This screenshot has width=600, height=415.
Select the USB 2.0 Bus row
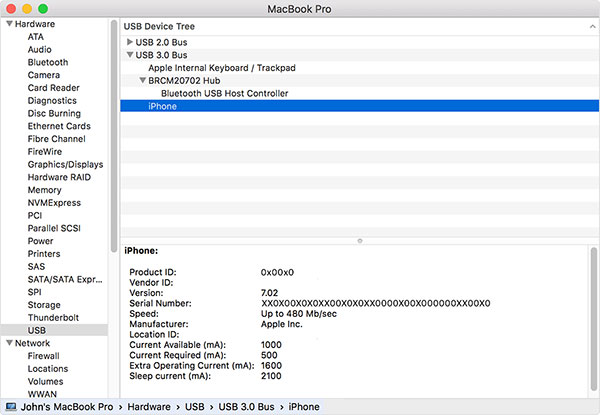(360, 42)
